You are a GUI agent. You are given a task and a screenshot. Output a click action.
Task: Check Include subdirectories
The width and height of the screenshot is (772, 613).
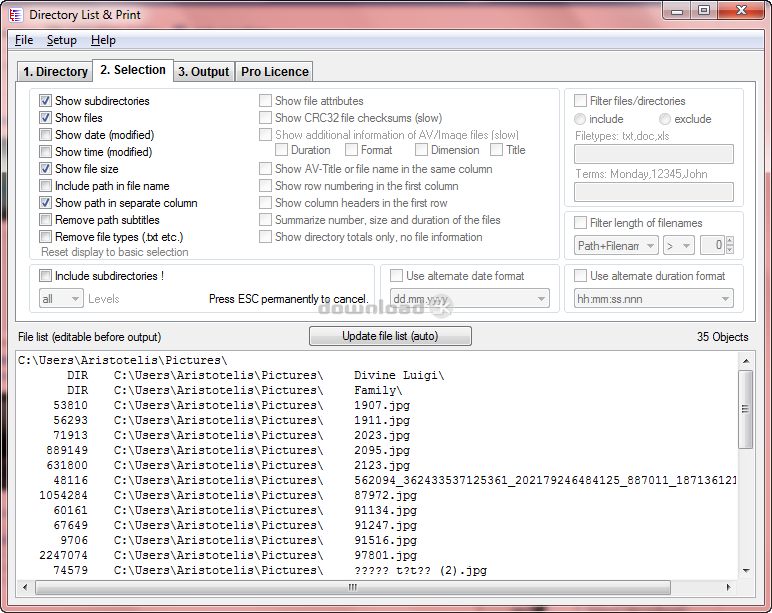[x=45, y=276]
